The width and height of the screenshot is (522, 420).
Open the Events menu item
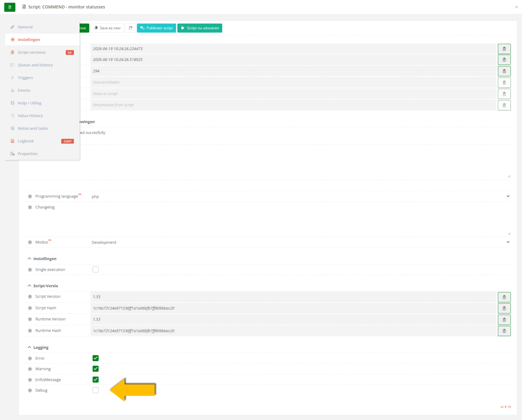(42, 90)
